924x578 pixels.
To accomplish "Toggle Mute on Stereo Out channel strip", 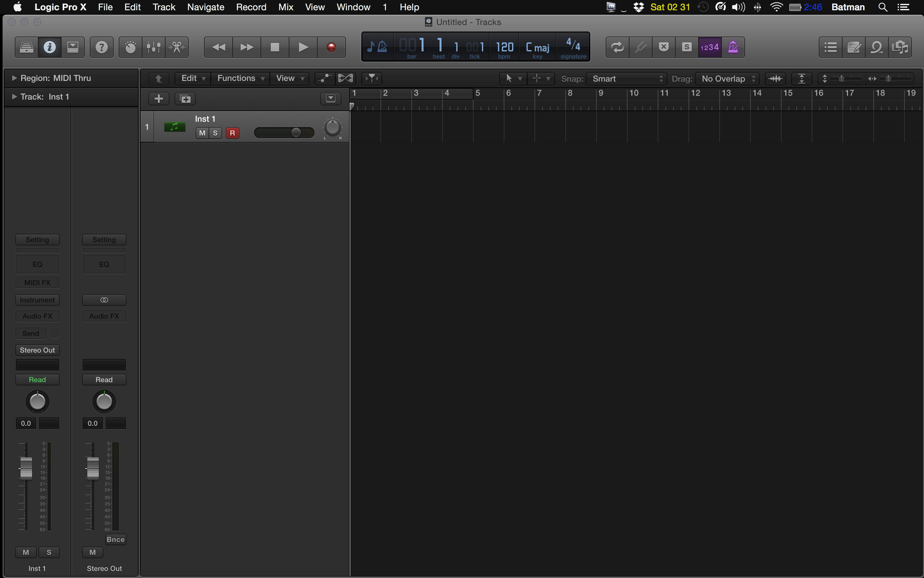I will pos(92,552).
